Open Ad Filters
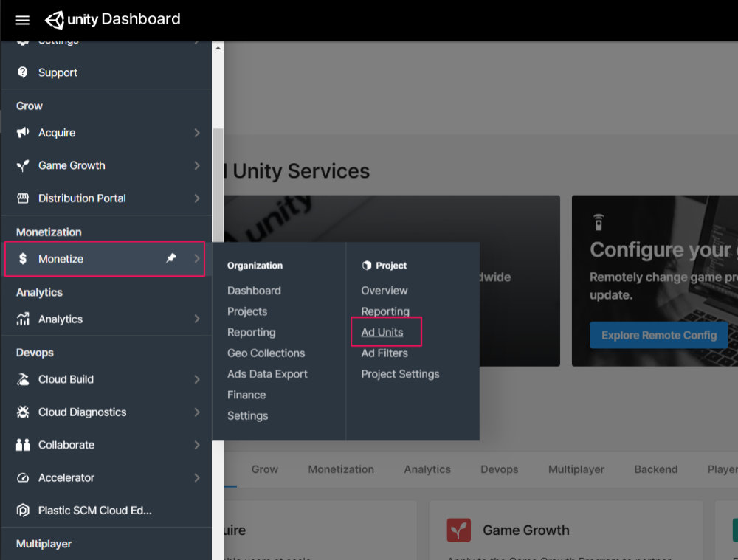The image size is (738, 560). (384, 353)
